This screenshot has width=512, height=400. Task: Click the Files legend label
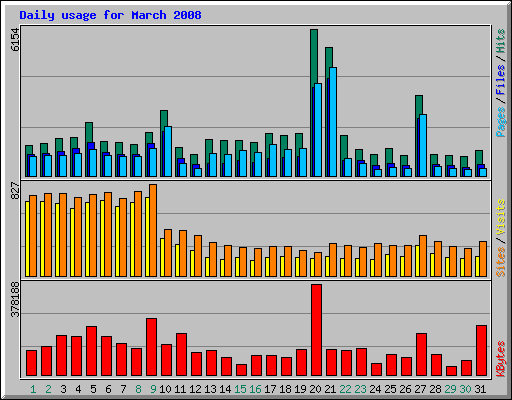(x=500, y=80)
